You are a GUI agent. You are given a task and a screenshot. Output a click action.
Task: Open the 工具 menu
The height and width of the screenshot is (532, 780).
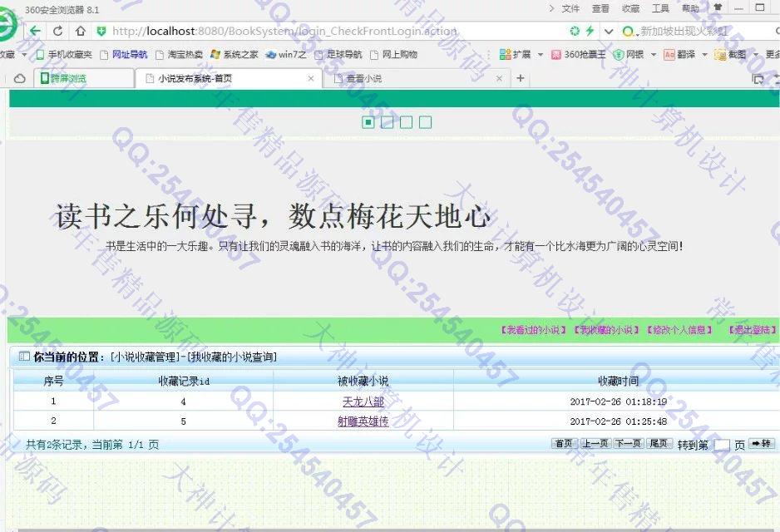[x=660, y=8]
